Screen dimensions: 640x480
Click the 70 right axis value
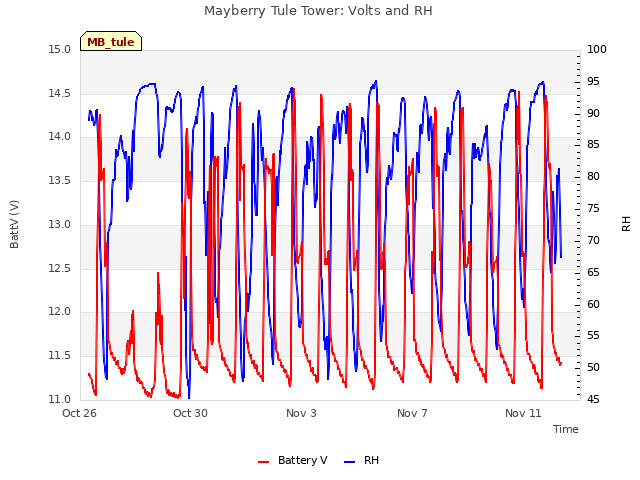coord(593,240)
